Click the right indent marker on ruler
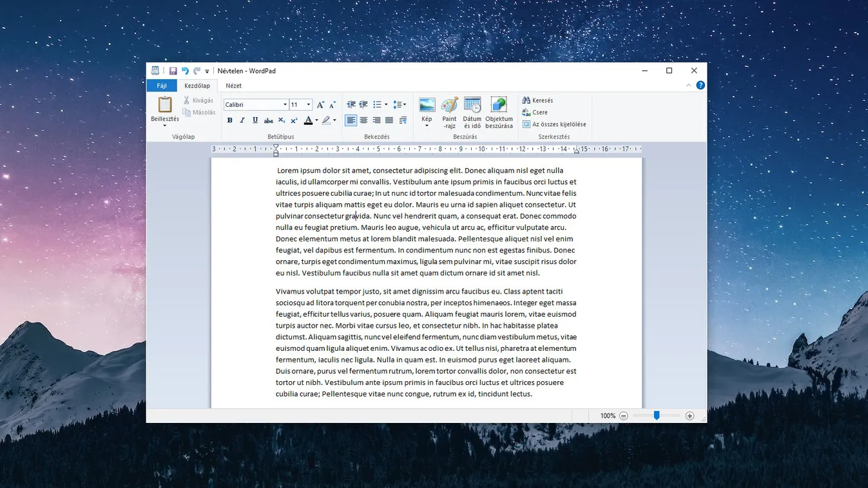This screenshot has height=488, width=868. pyautogui.click(x=577, y=151)
